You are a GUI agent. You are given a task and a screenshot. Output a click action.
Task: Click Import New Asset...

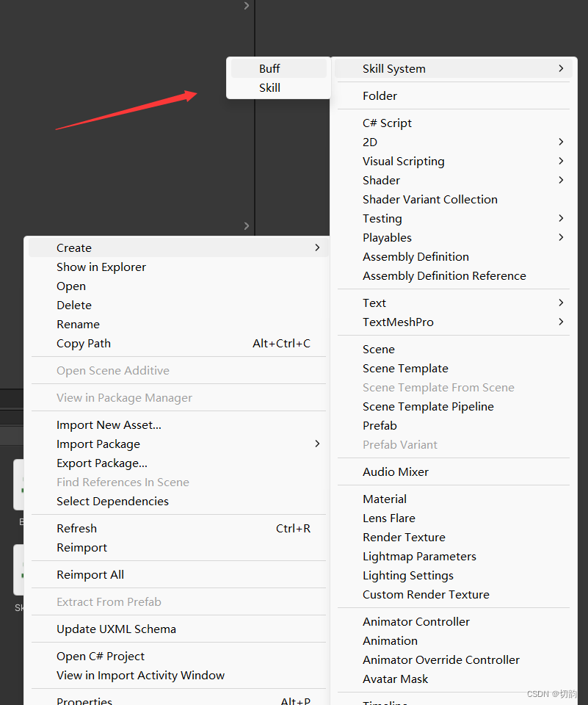click(178, 425)
